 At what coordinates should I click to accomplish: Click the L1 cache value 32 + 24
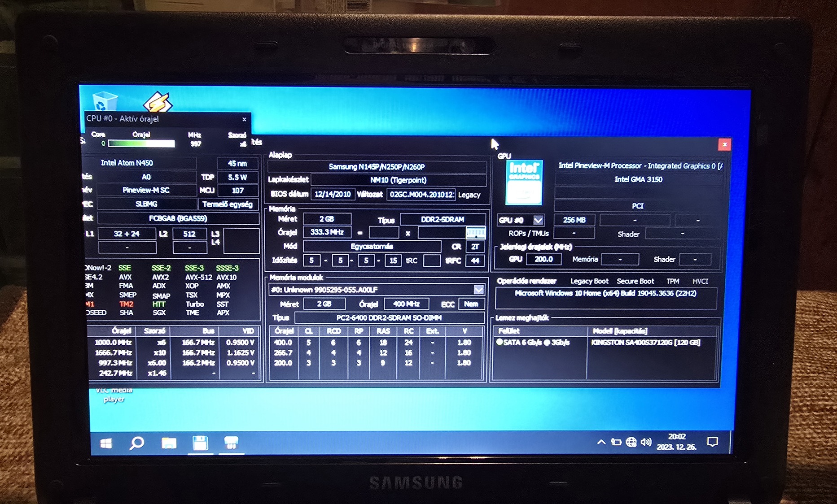[x=127, y=234]
